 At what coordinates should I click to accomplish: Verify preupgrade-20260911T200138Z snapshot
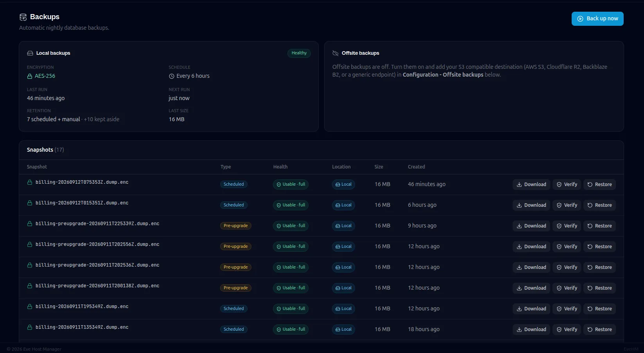click(567, 288)
